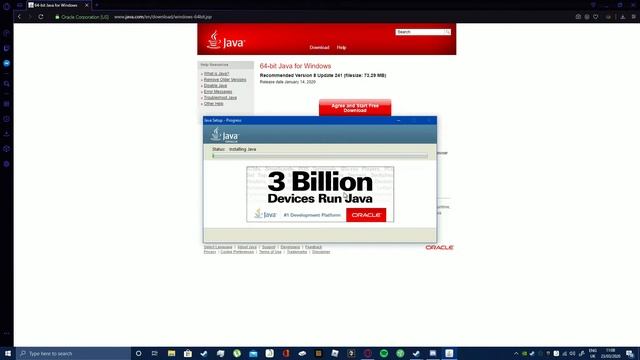Image resolution: width=640 pixels, height=360 pixels.
Task: Open What is Java? help link
Action: (x=216, y=74)
